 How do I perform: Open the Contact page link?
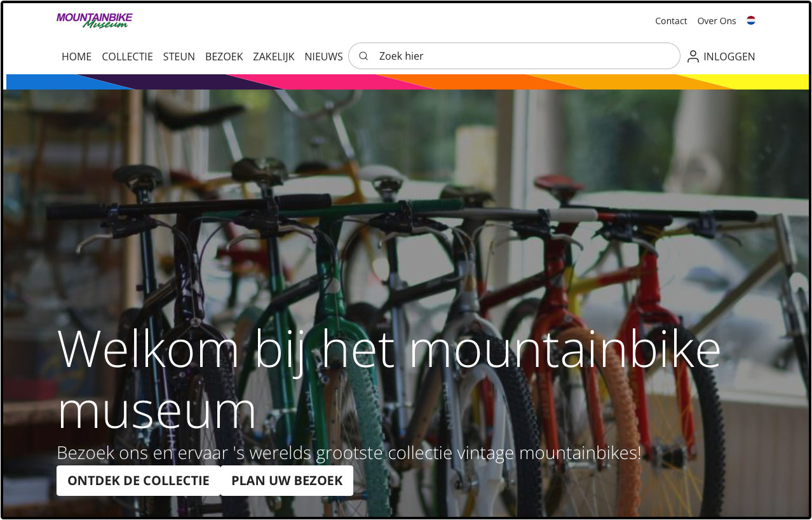671,21
